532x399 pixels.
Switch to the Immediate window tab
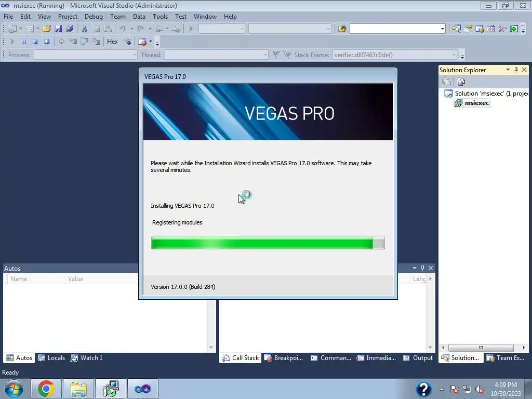tap(376, 358)
